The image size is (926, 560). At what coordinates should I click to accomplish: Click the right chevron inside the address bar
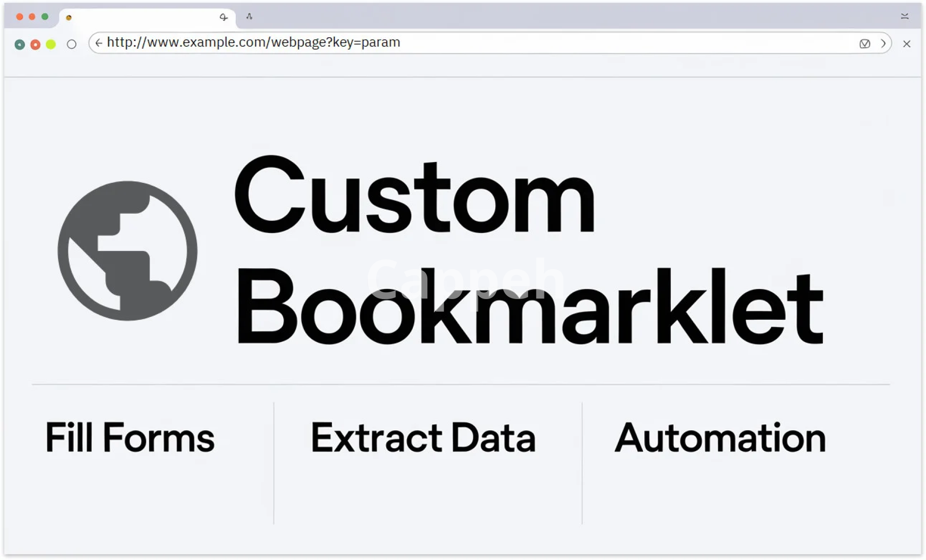click(883, 43)
